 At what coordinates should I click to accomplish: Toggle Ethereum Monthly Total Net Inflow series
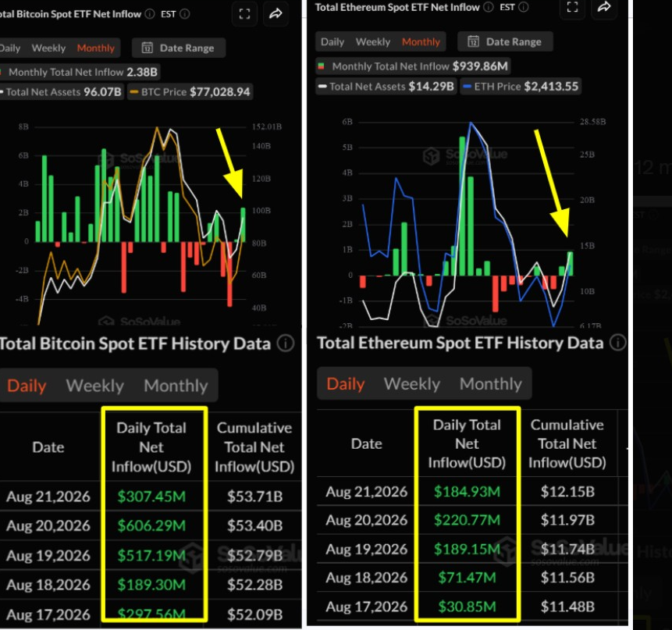coord(413,66)
